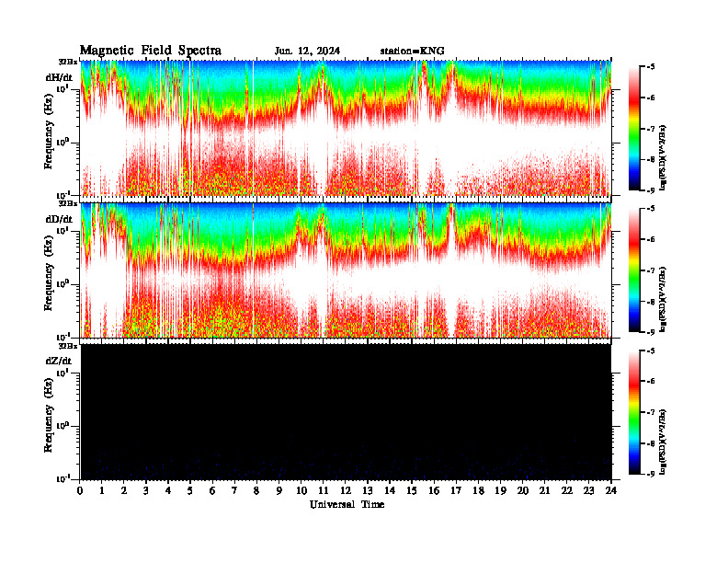Click the dH/dt spectrogram plot area
Screen dimensions: 728x563
pos(346,129)
